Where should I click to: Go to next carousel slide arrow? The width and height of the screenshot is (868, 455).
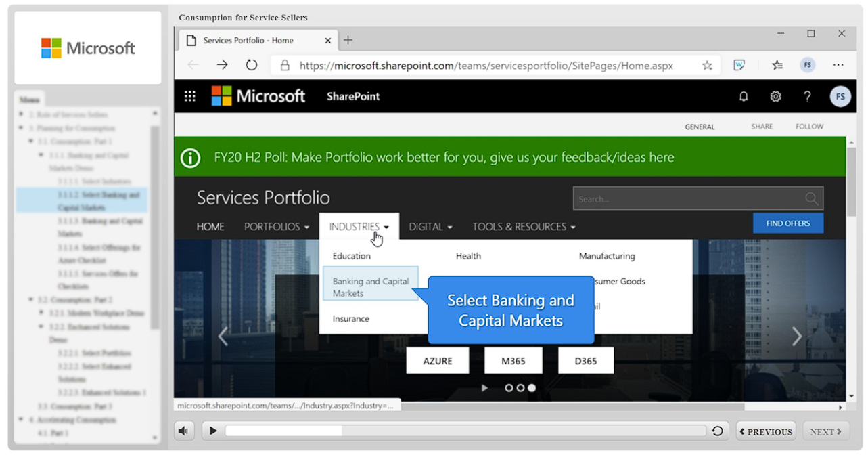(797, 336)
